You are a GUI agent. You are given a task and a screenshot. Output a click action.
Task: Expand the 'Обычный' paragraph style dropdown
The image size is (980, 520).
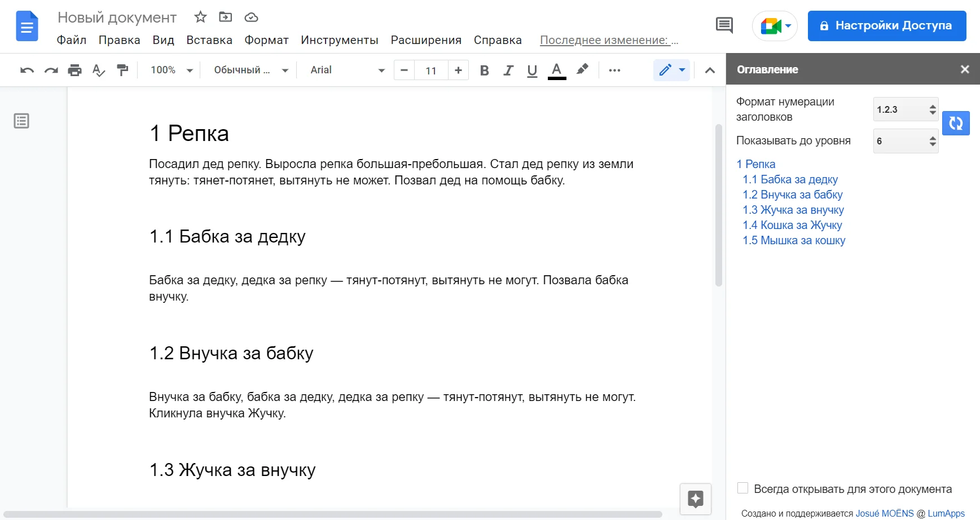[x=251, y=70]
